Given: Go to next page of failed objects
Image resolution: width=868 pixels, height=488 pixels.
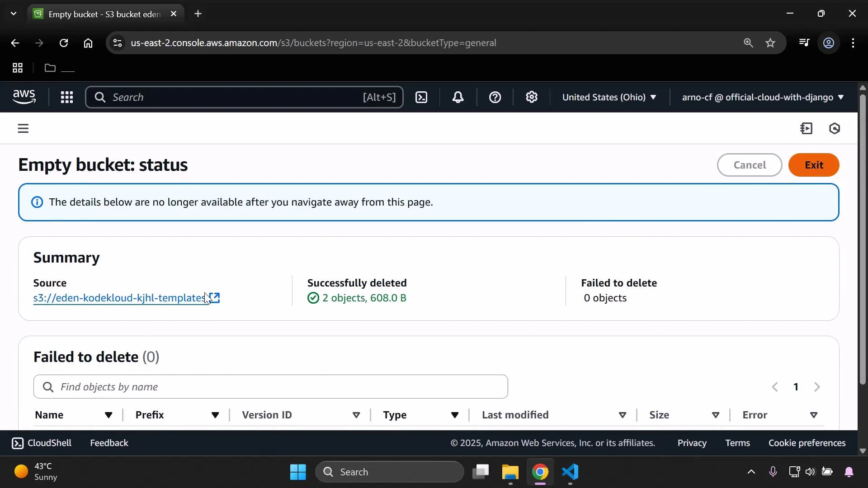Looking at the screenshot, I should click(817, 387).
